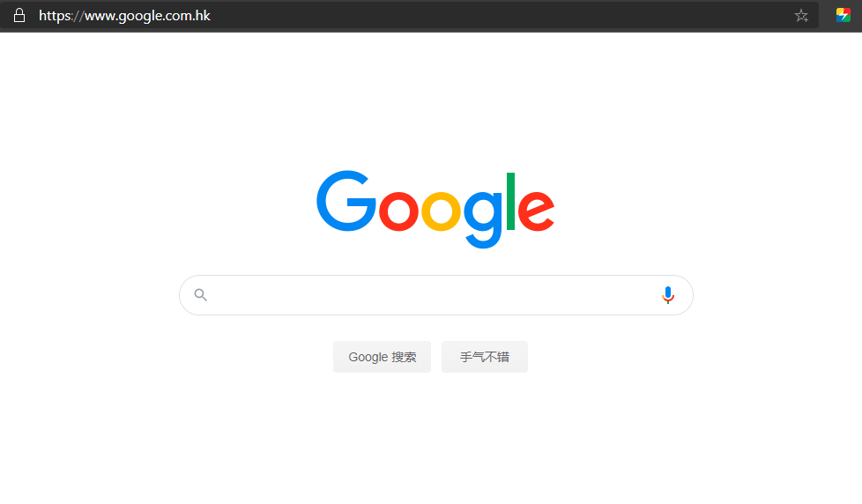Screen dimensions: 862x504
Task: Click blank page area below search buttons
Action: 431,440
